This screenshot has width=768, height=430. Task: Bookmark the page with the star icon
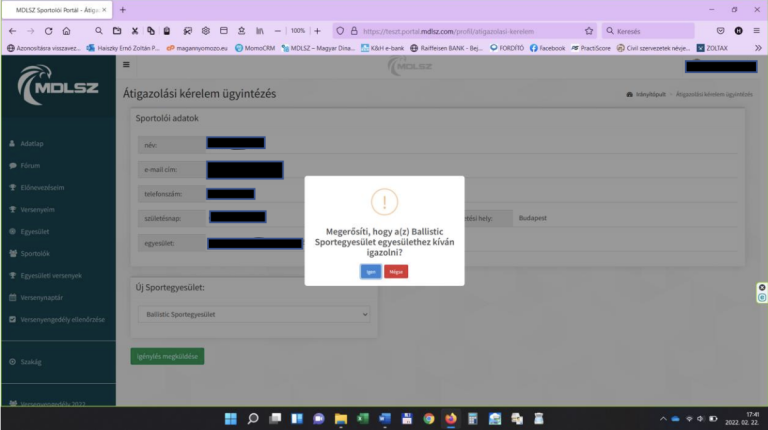pos(589,31)
